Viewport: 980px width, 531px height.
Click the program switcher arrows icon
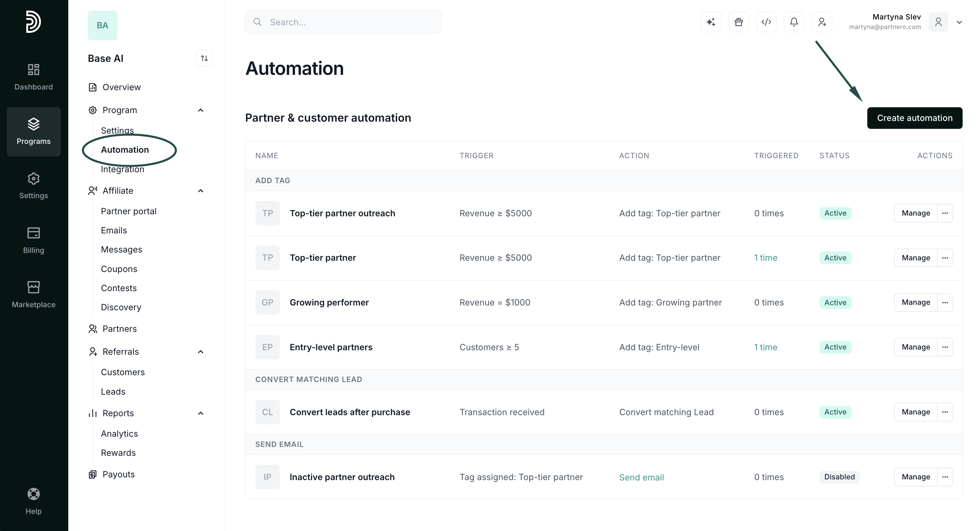point(204,58)
